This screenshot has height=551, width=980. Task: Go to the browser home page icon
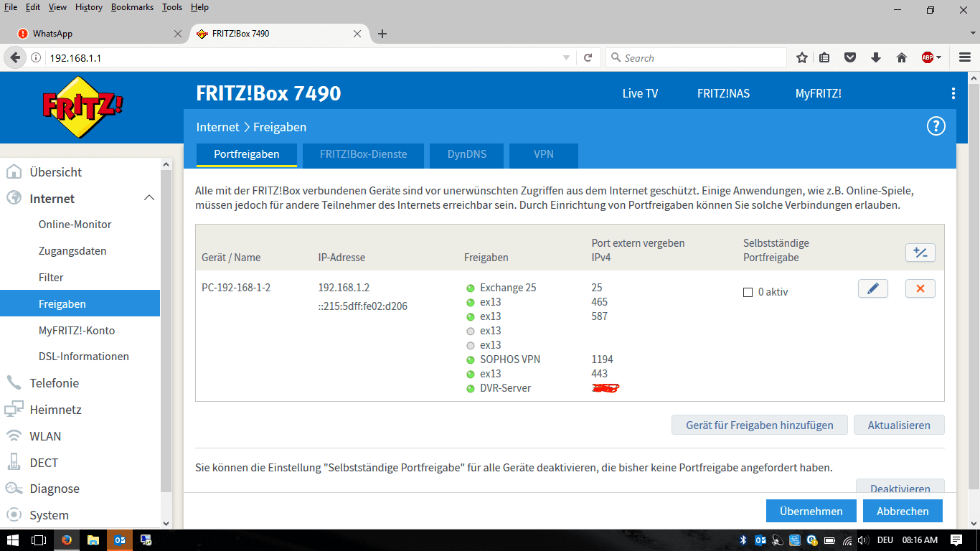pyautogui.click(x=902, y=58)
